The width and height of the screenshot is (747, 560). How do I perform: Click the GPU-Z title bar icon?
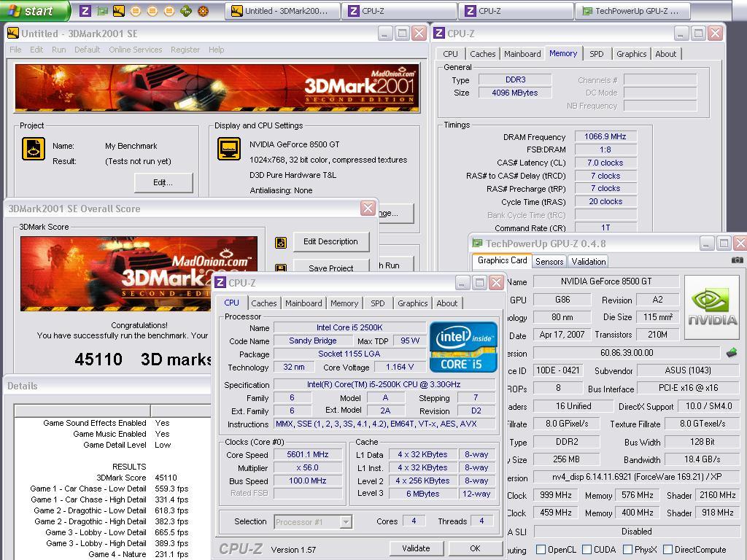[477, 244]
